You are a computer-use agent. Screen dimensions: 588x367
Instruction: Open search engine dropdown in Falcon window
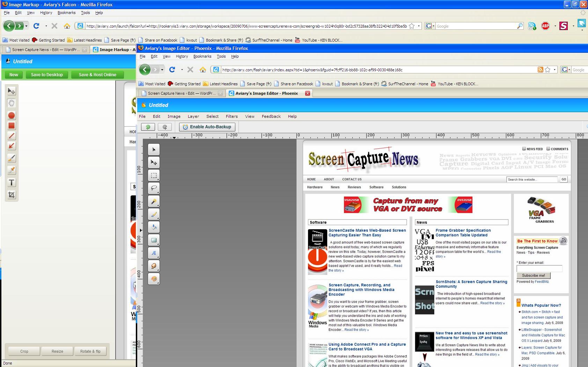point(430,26)
